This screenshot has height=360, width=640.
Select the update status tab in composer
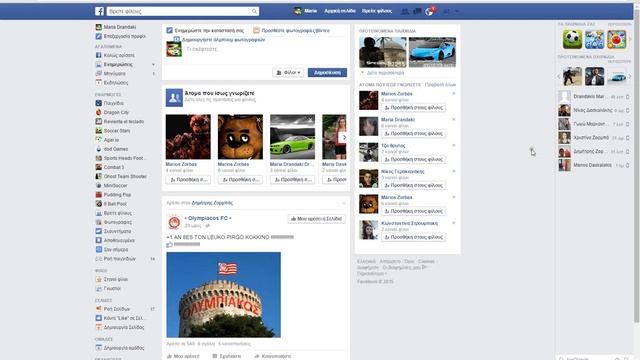[205, 31]
